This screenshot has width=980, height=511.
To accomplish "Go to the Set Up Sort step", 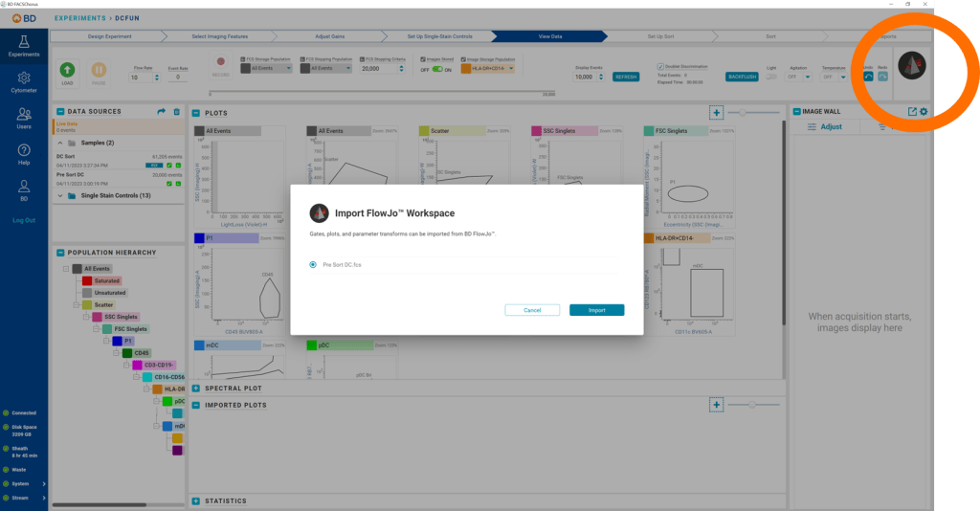I will [660, 36].
